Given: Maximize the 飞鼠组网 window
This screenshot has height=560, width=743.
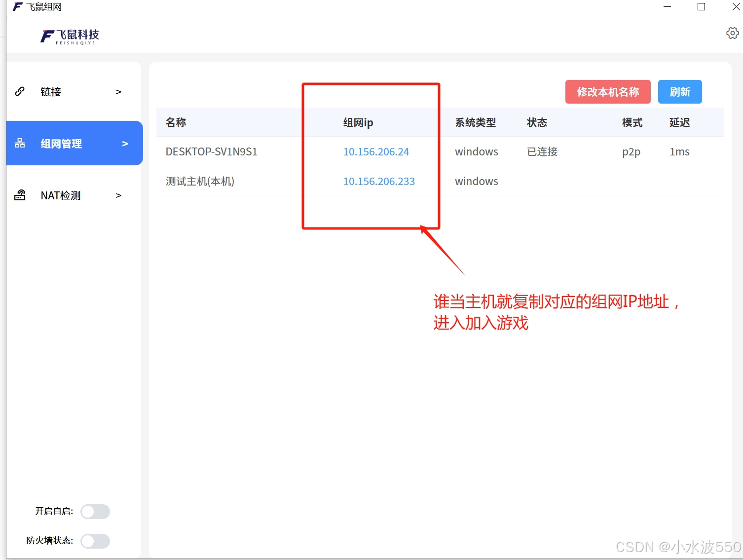Looking at the screenshot, I should coord(701,7).
